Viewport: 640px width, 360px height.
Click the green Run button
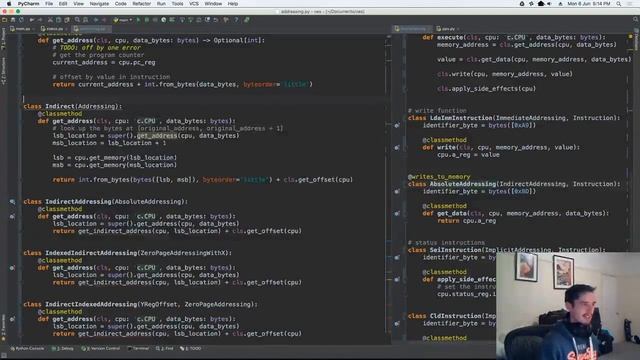[138, 20]
